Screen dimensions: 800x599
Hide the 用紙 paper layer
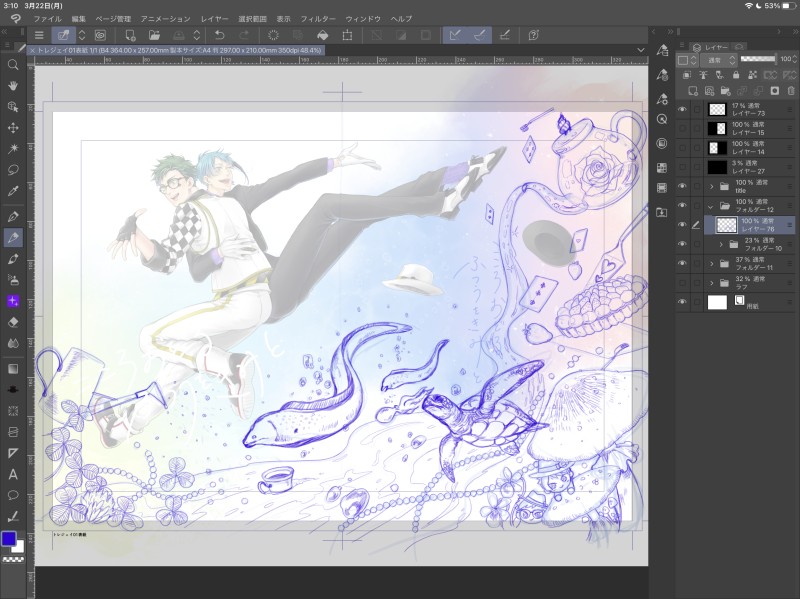tap(682, 302)
